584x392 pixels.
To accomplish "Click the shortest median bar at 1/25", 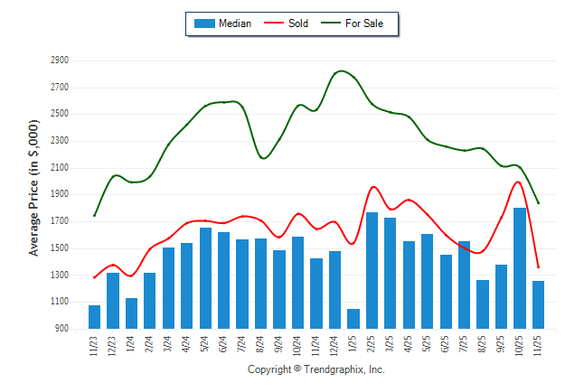I will pyautogui.click(x=353, y=319).
